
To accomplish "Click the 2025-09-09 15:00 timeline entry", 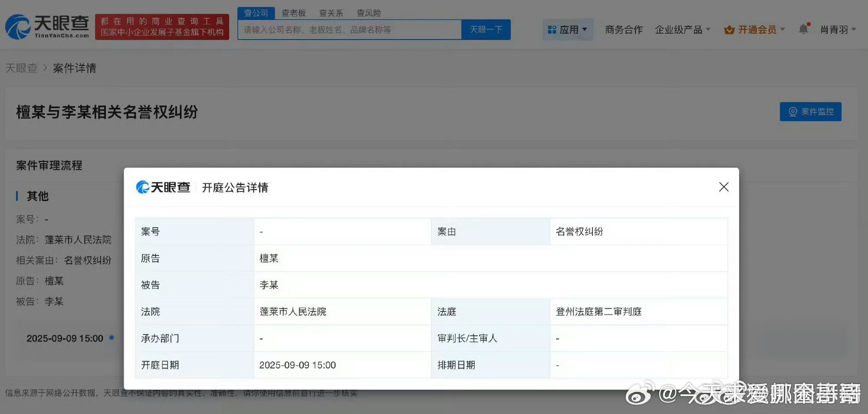I will coord(65,338).
